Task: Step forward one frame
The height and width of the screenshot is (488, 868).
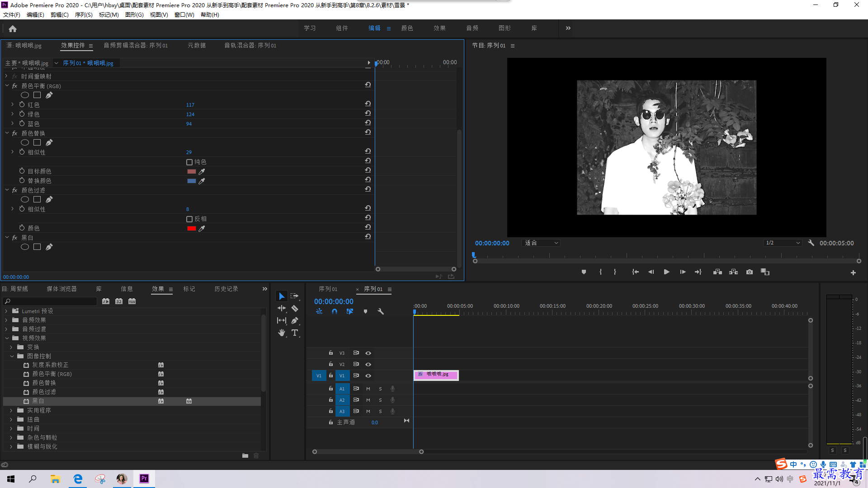Action: [x=683, y=272]
